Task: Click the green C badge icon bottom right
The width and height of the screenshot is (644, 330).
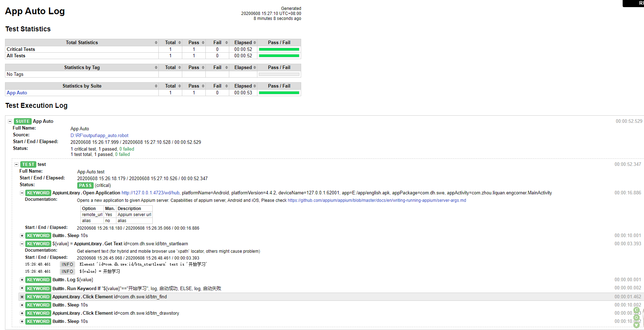Action: click(x=637, y=310)
